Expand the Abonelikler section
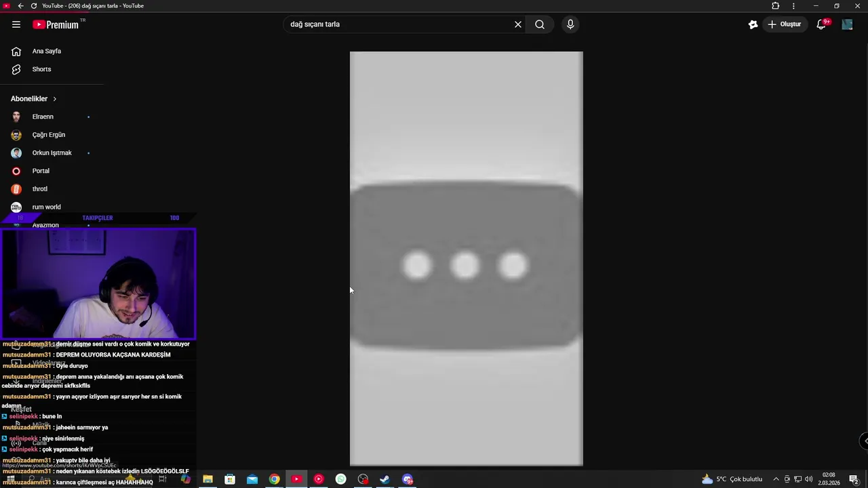The height and width of the screenshot is (488, 868). (34, 99)
